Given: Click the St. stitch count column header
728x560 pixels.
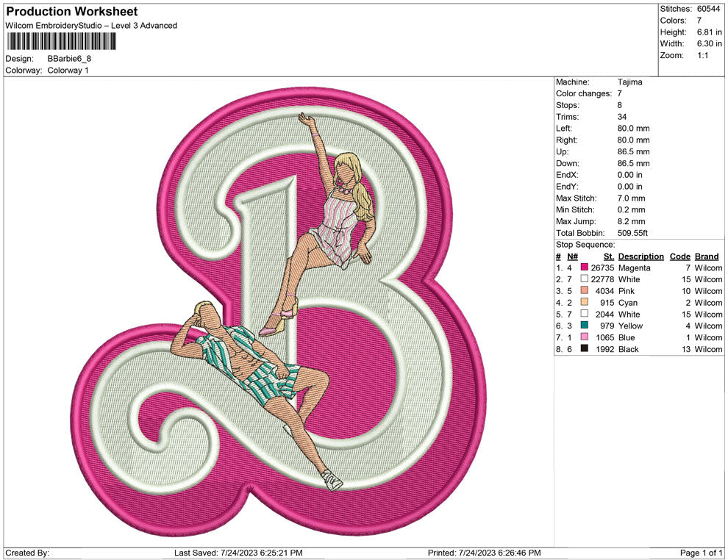Looking at the screenshot, I should pos(608,256).
